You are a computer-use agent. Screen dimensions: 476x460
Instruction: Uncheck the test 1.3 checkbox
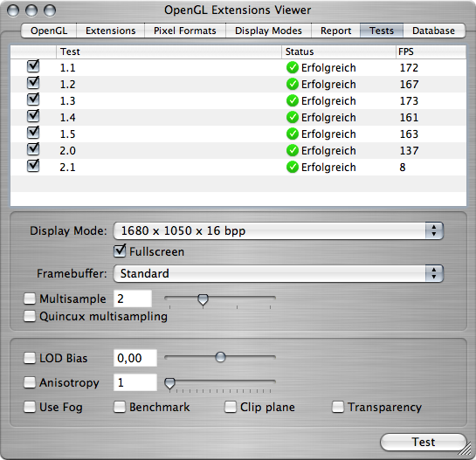33,99
